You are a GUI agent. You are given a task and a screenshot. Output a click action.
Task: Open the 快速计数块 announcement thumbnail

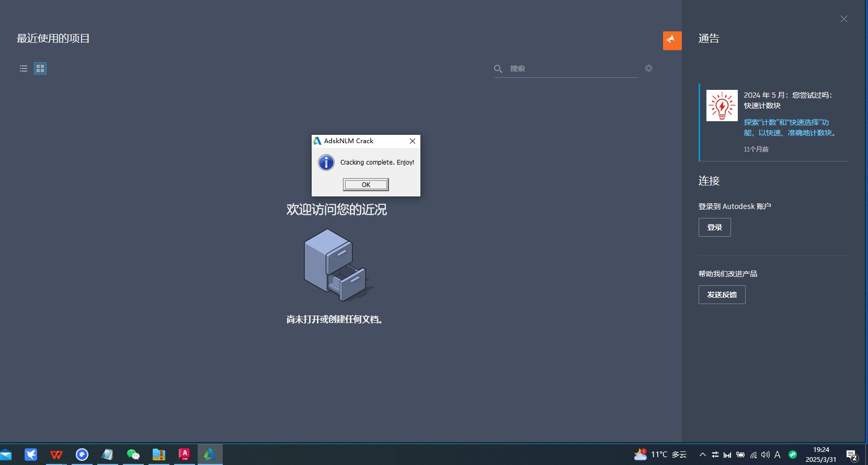click(722, 106)
